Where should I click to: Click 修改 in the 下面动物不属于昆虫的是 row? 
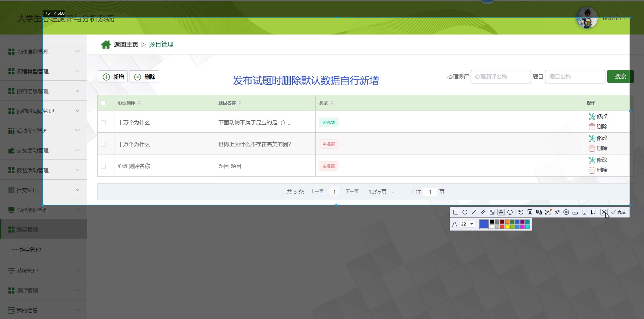point(598,116)
